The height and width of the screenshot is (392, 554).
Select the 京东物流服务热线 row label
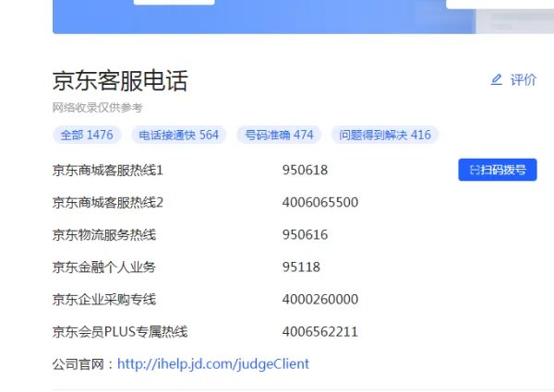[x=104, y=235]
